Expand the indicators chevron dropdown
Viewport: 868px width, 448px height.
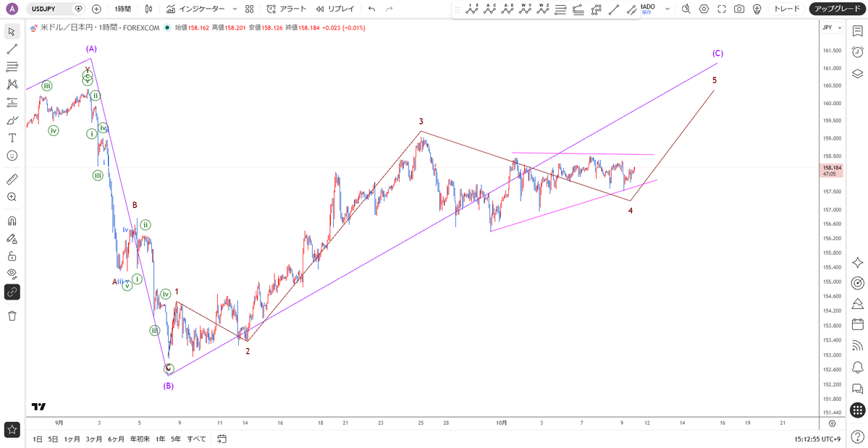click(x=235, y=9)
